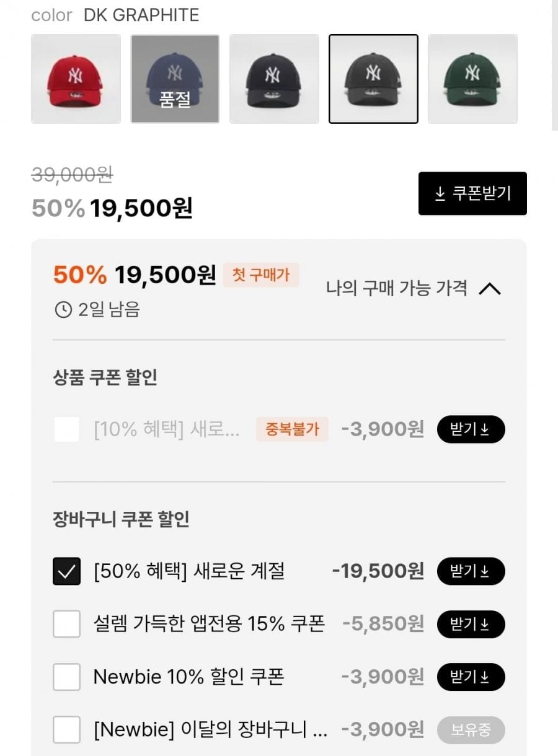
Task: Switch to the green NY cap color
Action: pos(472,79)
